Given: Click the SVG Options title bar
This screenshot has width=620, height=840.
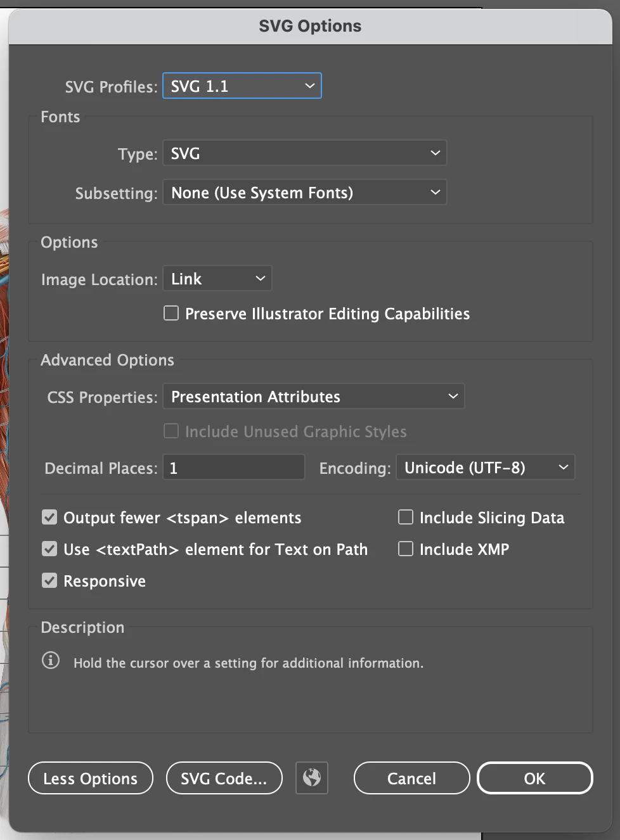Looking at the screenshot, I should 310,26.
